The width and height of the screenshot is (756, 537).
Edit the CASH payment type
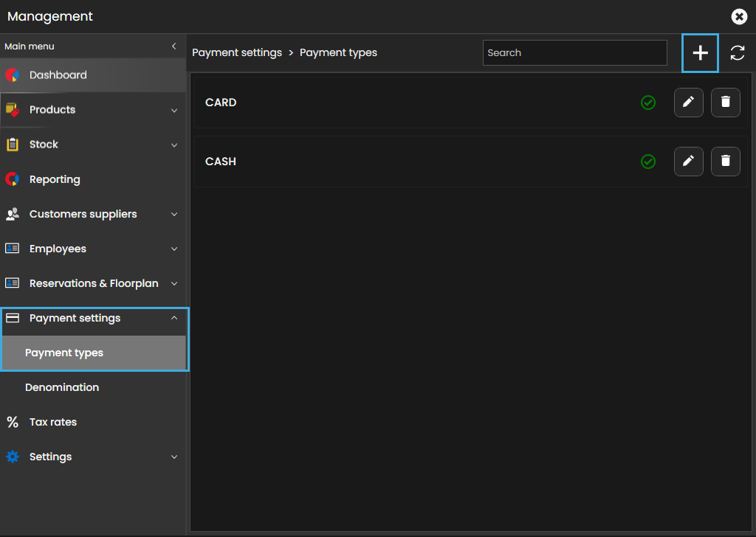[688, 162]
